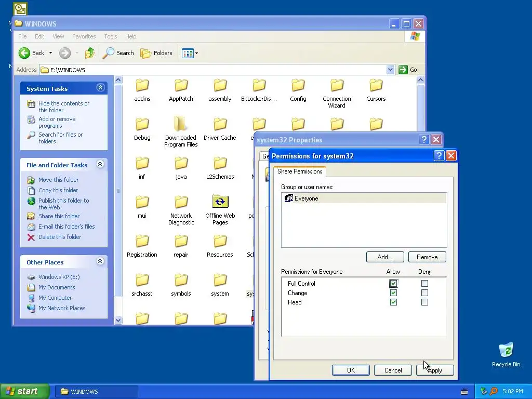
Task: Uncheck Allow Read permission
Action: coord(393,302)
